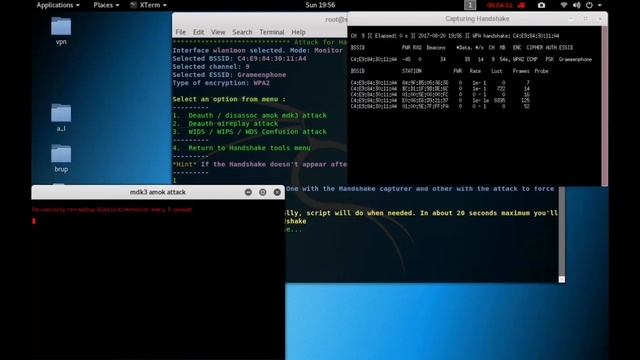Open the Terminal menu in terminal window
Screen dimensions: 640x360
[x=271, y=32]
